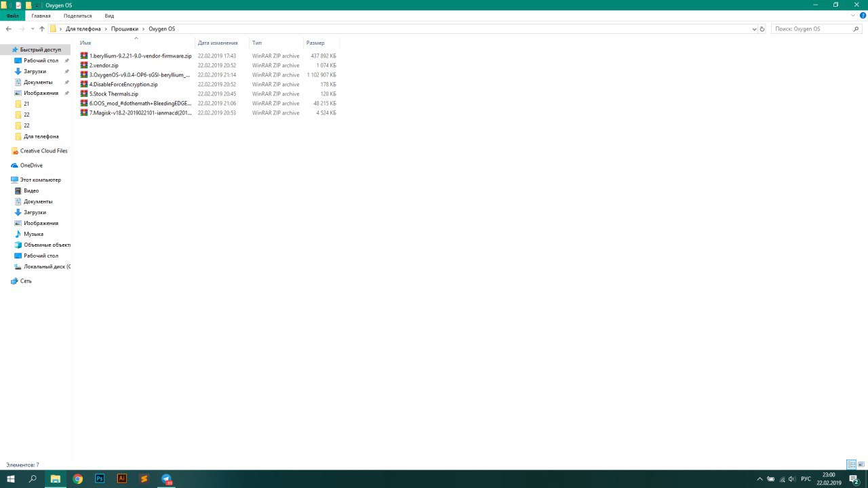
Task: Navigate to 'Прошивки' breadcrumb
Action: coord(125,29)
